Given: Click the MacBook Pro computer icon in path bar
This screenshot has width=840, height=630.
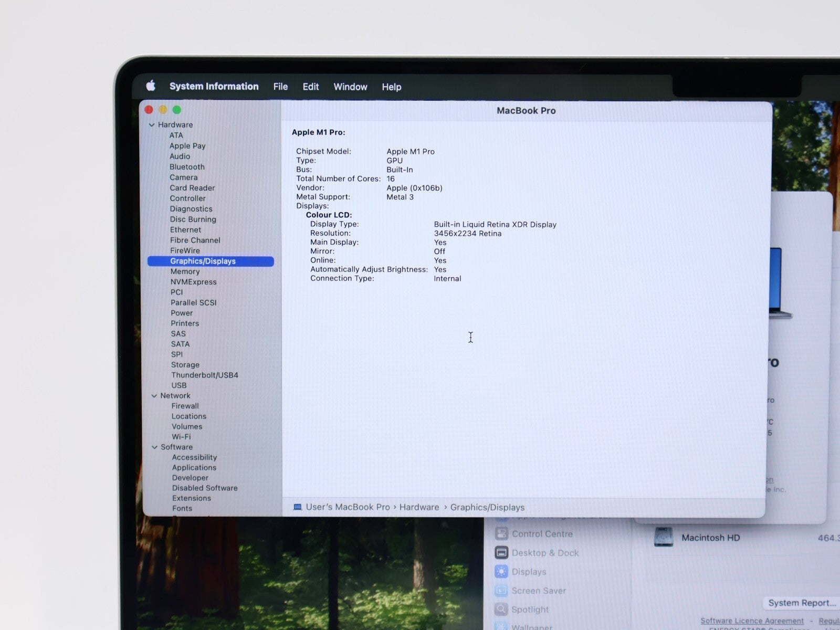Looking at the screenshot, I should pyautogui.click(x=298, y=507).
